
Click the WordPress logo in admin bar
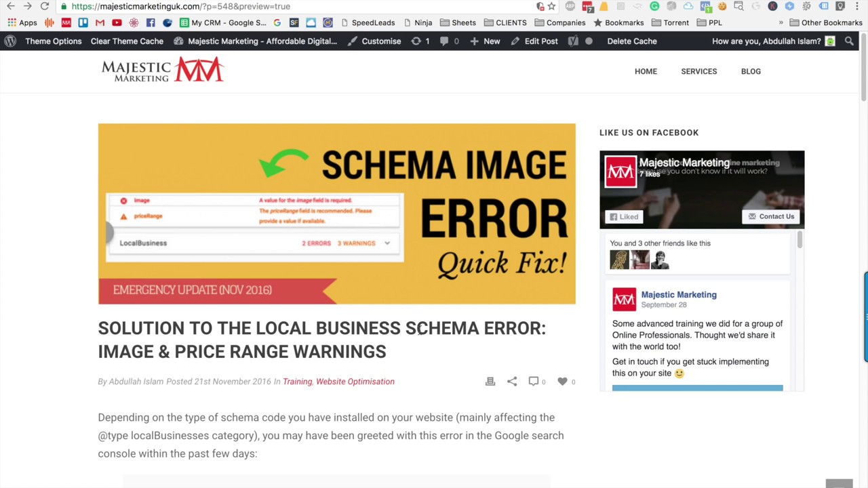pos(10,41)
